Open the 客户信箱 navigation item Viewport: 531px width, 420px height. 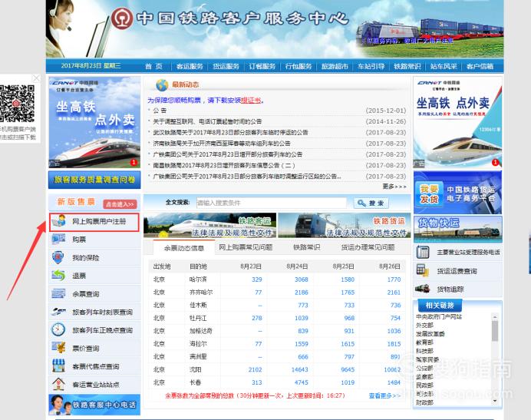480,66
